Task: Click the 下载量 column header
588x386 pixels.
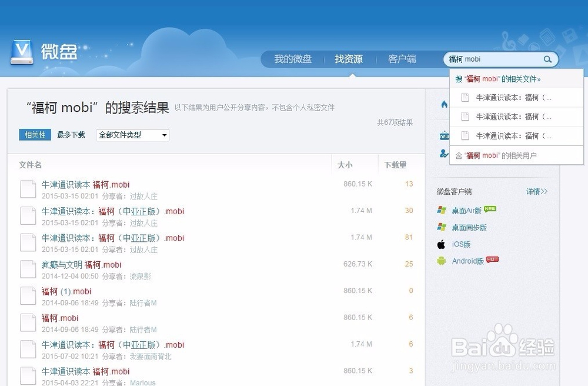Action: 395,165
